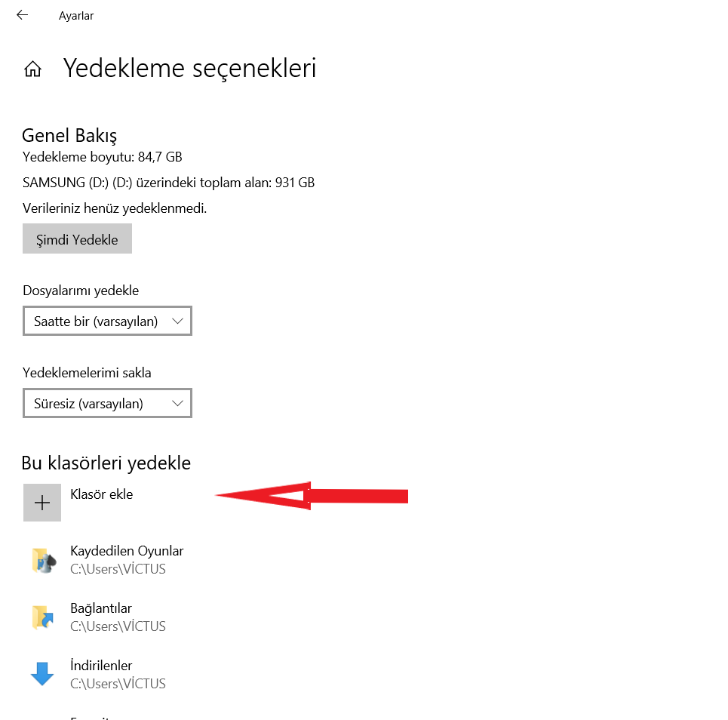728x720 pixels.
Task: Click the path under Kaydedilen Oyunlar
Action: point(118,569)
